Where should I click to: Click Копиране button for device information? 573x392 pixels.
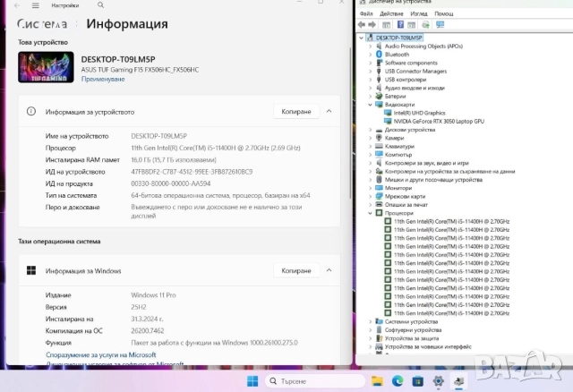[x=296, y=112]
